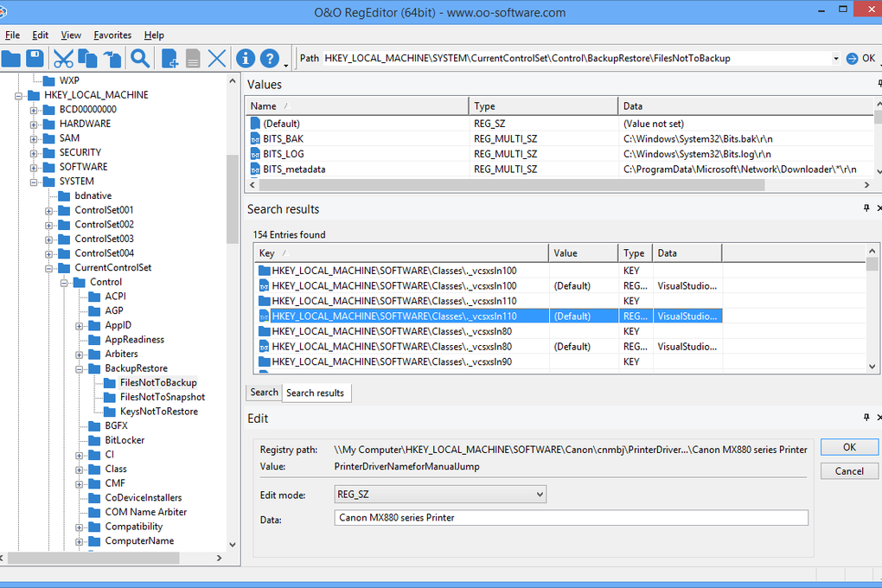Click the greyed-out document toolbar icon

click(x=193, y=59)
